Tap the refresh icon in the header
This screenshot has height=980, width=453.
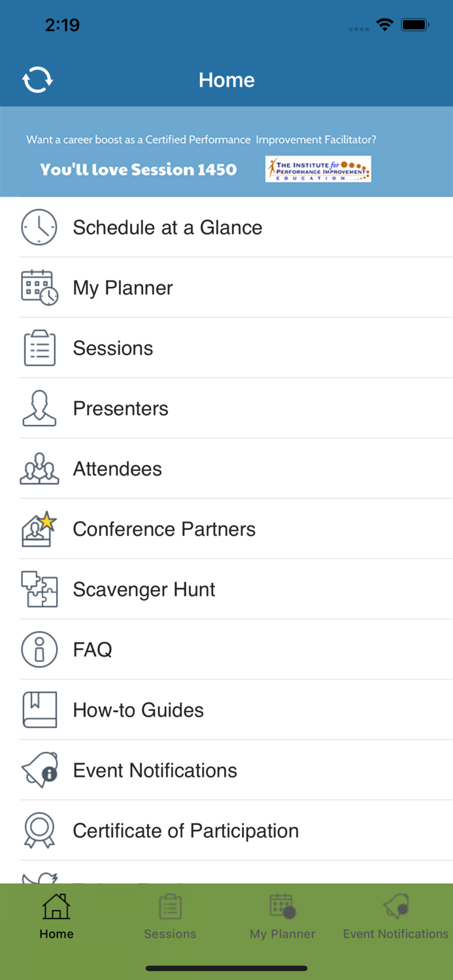tap(37, 80)
